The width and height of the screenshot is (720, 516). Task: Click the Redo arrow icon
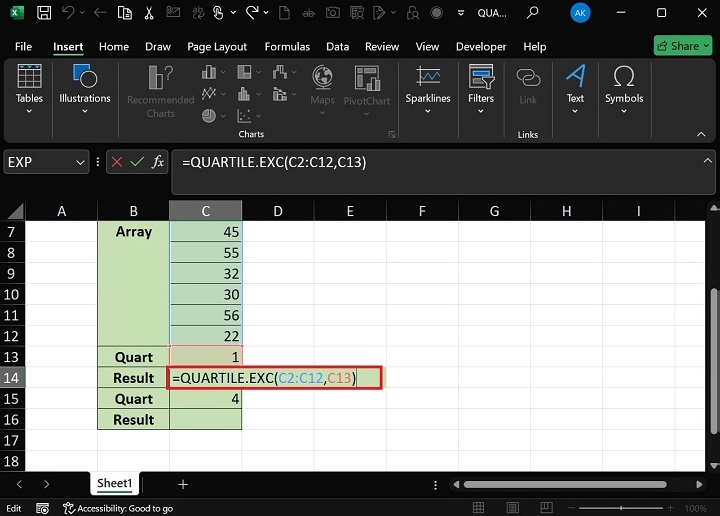point(252,12)
